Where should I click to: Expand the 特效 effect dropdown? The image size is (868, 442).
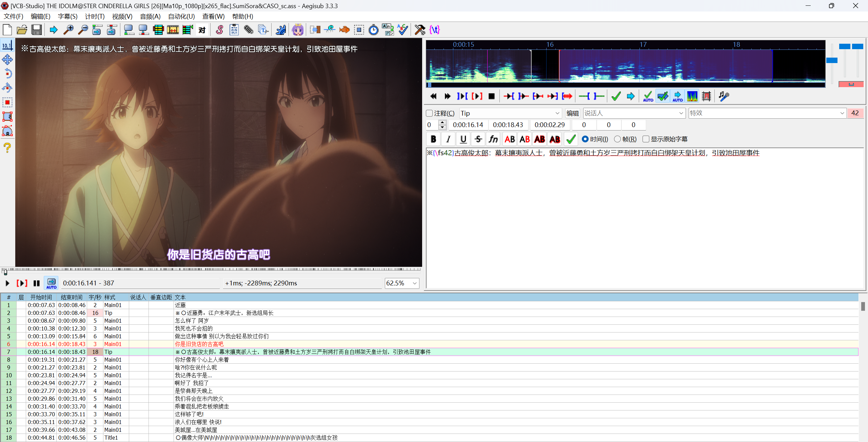click(842, 113)
